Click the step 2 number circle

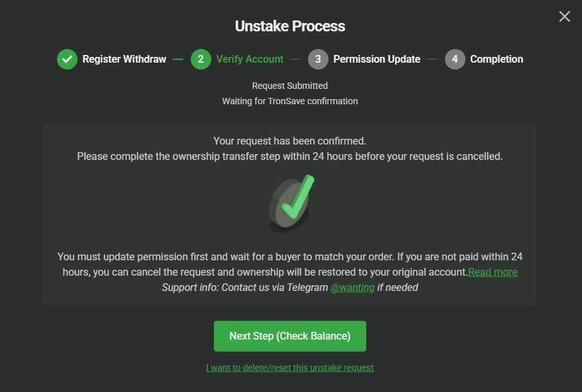click(x=200, y=59)
